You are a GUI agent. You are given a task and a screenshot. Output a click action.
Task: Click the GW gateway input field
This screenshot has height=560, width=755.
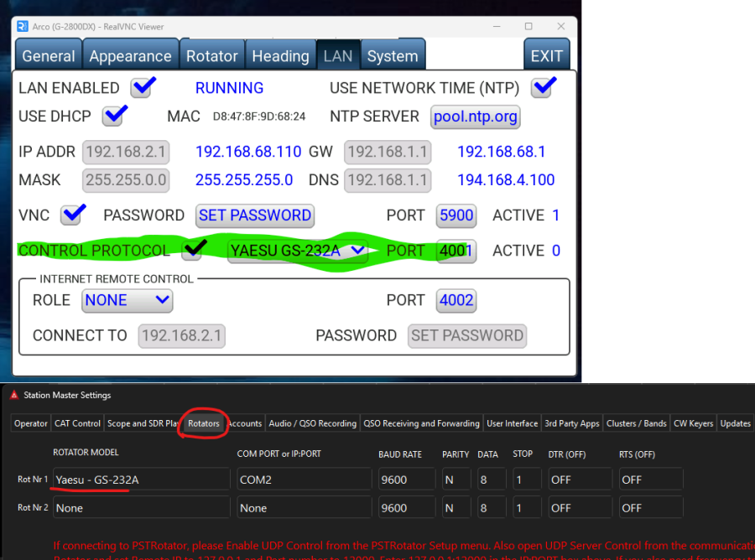coord(388,152)
